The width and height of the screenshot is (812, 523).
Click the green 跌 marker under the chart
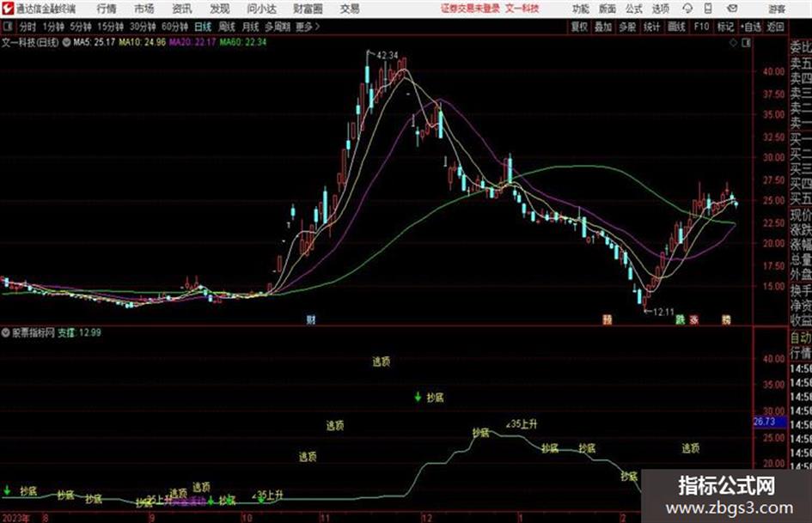point(681,319)
